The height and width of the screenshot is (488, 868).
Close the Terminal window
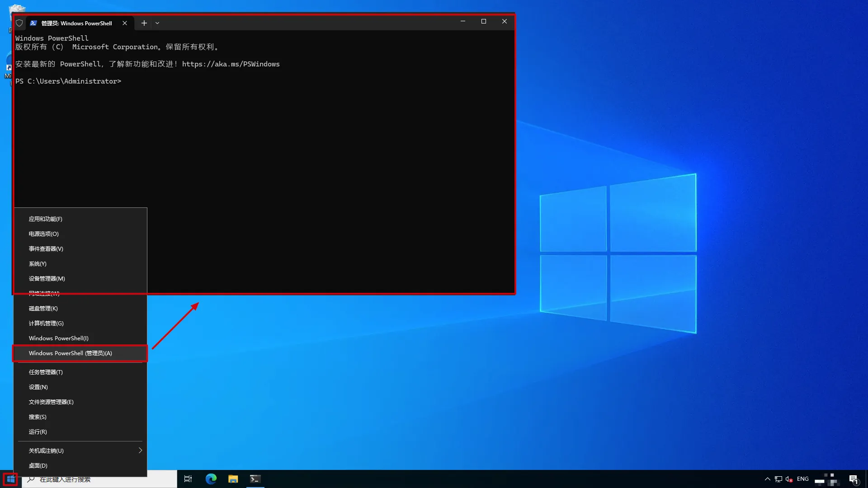(x=505, y=21)
